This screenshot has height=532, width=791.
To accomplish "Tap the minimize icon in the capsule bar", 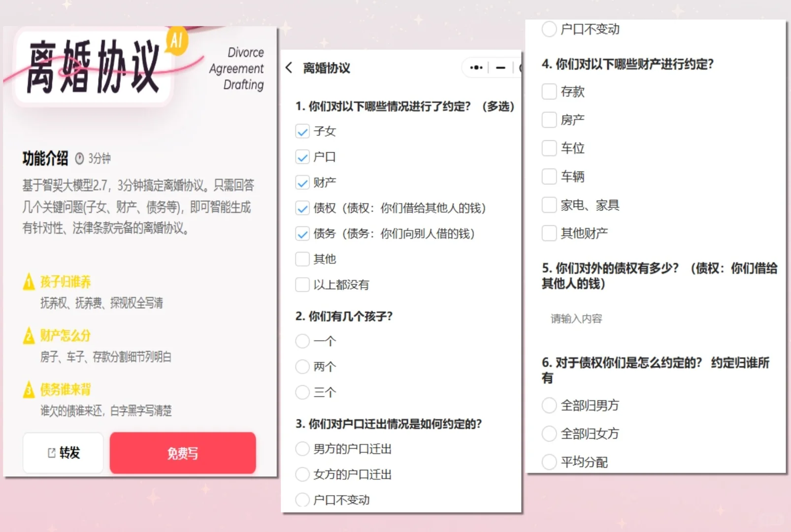I will [x=500, y=67].
